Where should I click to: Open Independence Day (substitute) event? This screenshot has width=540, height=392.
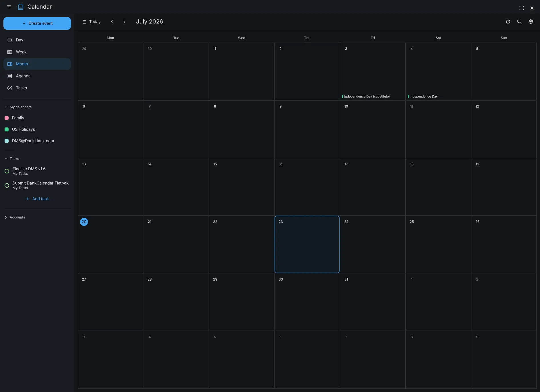click(x=373, y=97)
